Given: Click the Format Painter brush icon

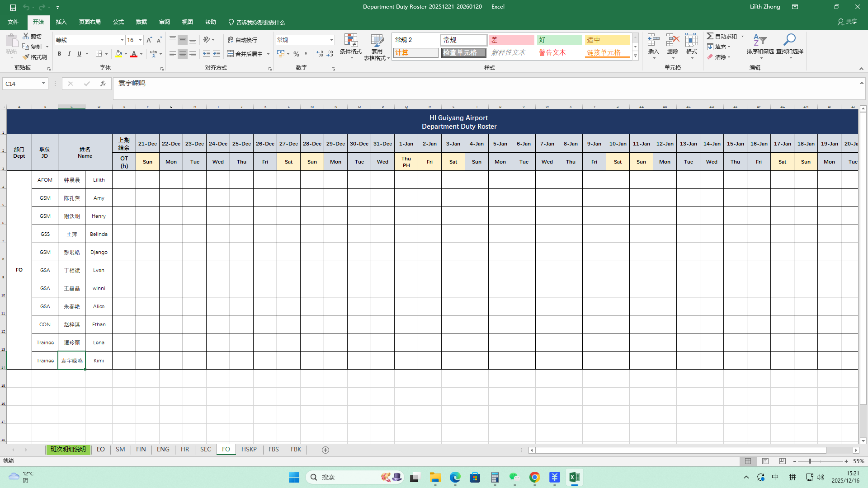Looking at the screenshot, I should [27, 57].
